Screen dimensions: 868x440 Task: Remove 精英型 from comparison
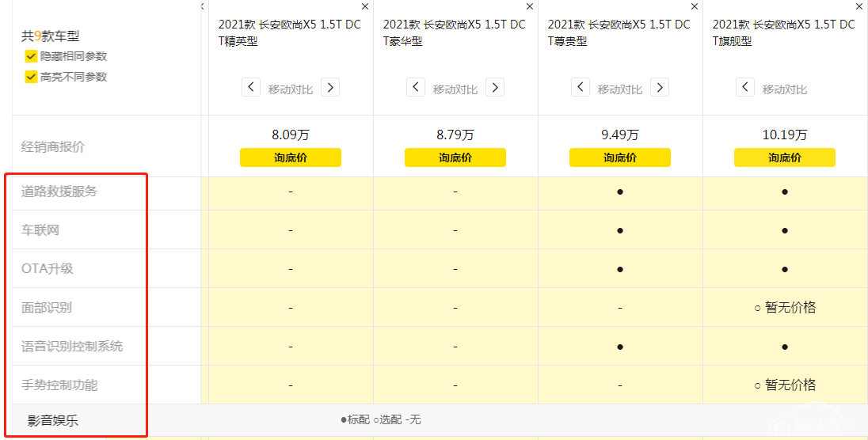pos(365,6)
